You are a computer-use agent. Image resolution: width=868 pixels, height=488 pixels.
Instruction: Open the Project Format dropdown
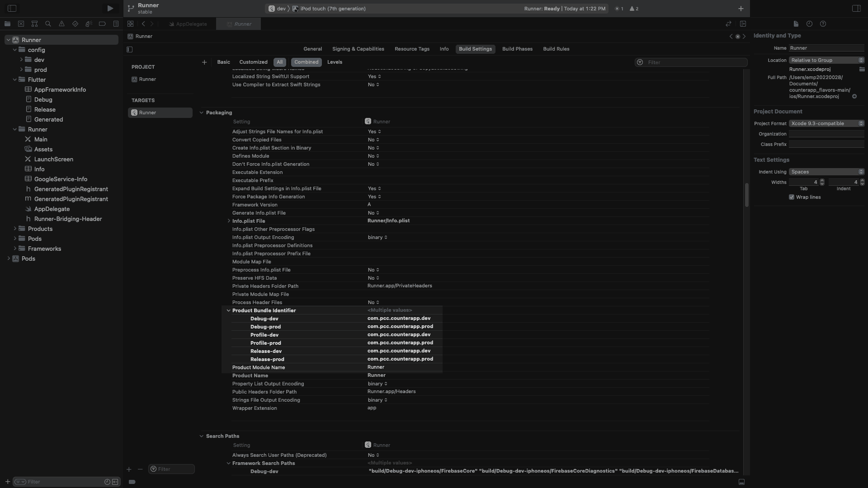coord(826,123)
